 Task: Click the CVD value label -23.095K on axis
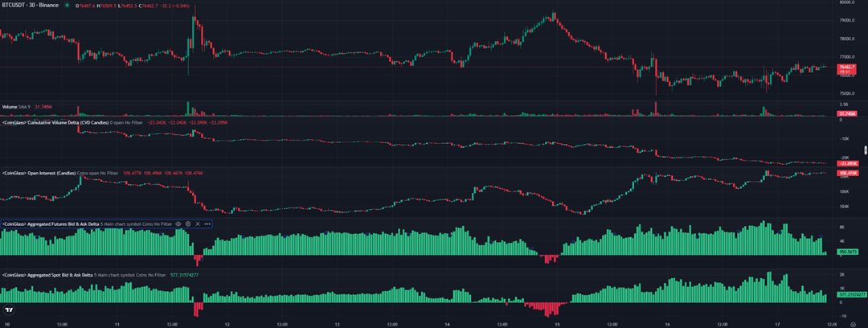coord(847,164)
